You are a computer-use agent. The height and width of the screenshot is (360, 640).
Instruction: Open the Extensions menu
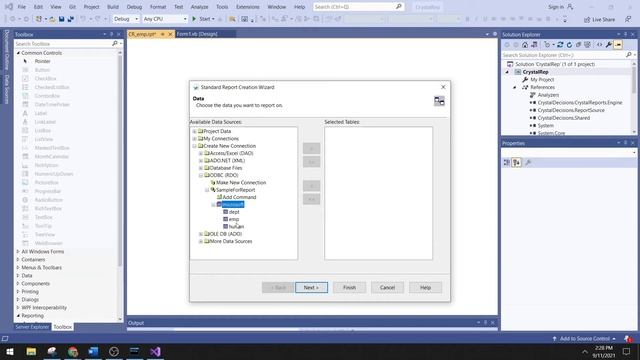247,7
